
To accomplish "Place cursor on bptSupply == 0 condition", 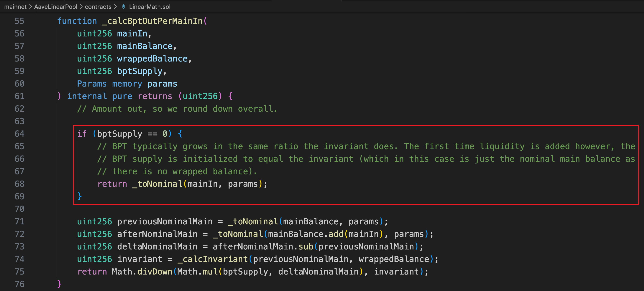I will [x=132, y=134].
